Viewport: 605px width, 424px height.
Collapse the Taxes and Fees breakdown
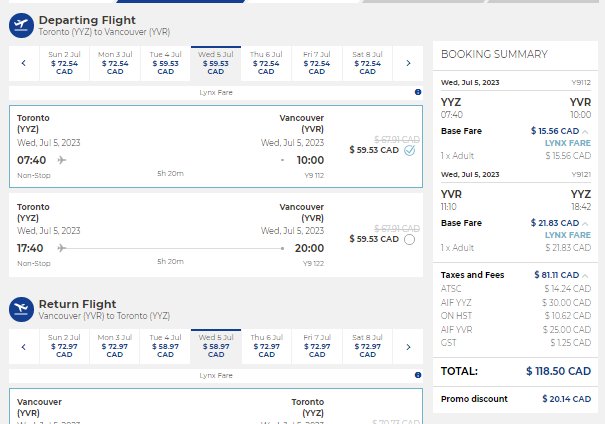pos(585,275)
